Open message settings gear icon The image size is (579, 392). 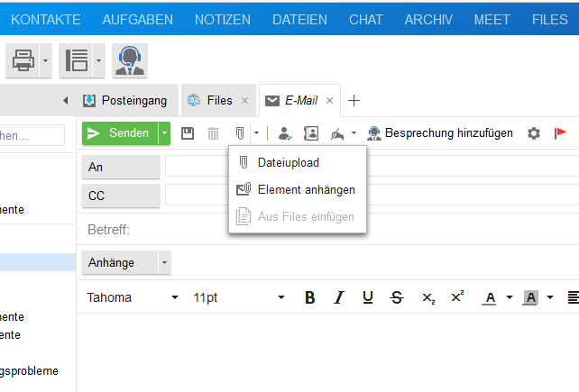coord(534,133)
